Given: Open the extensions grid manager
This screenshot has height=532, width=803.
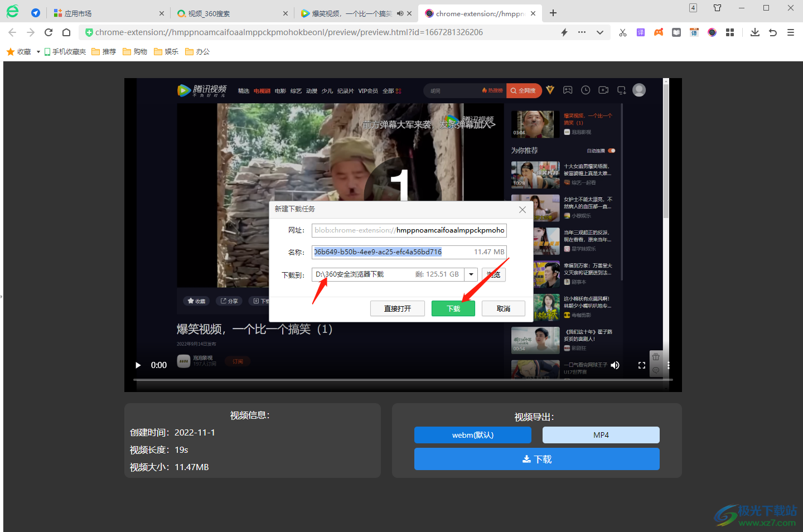Looking at the screenshot, I should 730,32.
